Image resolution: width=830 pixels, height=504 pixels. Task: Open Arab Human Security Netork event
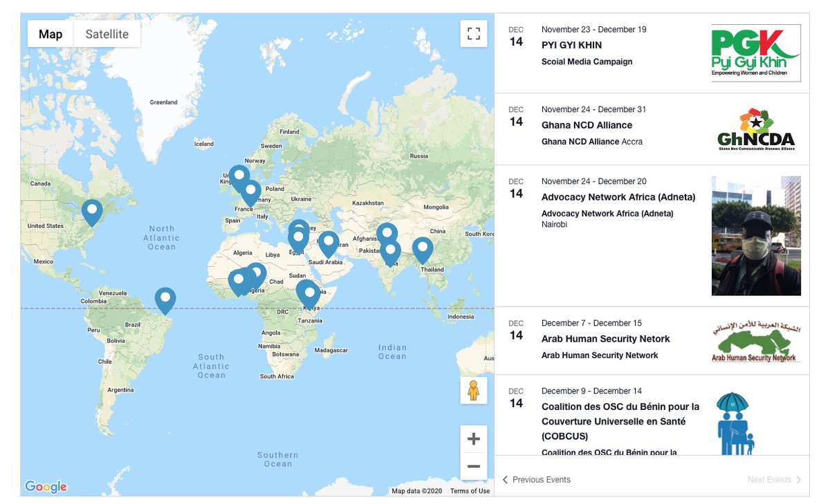click(606, 339)
